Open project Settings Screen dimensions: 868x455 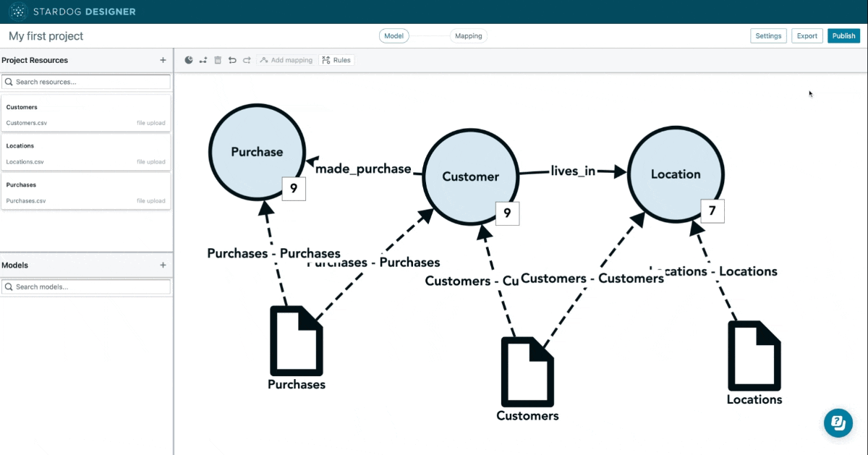(768, 36)
